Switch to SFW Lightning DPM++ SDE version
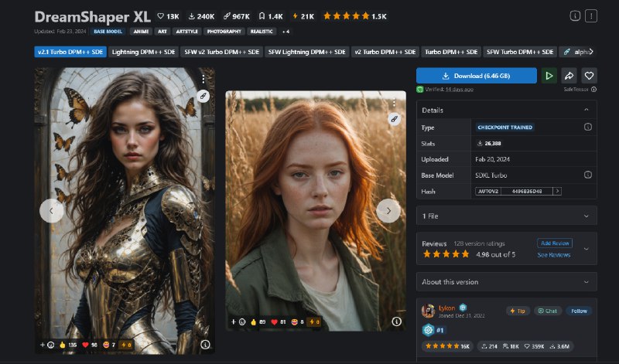Screen dimensions: 619x364 coord(306,52)
